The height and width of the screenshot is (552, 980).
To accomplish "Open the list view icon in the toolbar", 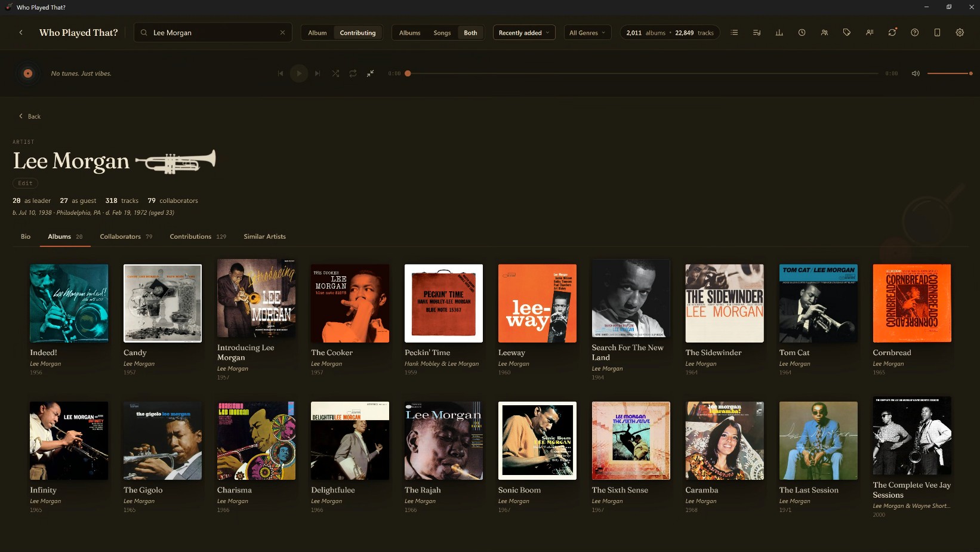I will tap(734, 32).
